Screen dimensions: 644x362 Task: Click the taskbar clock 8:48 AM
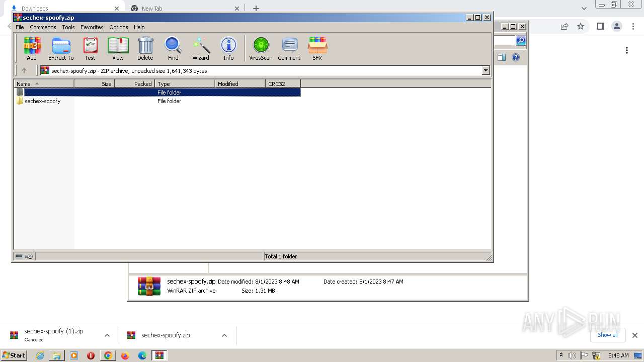(618, 355)
